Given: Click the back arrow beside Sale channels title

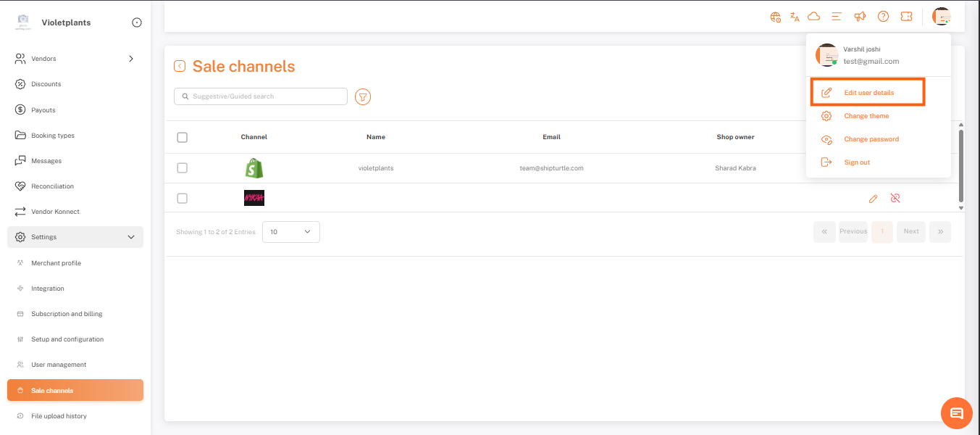Looking at the screenshot, I should point(180,66).
